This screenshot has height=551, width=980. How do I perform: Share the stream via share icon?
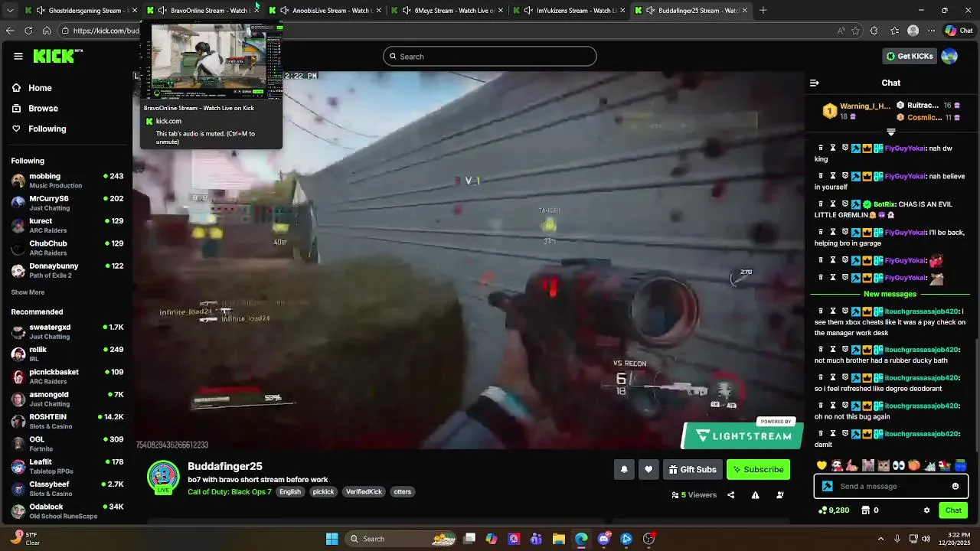click(730, 495)
